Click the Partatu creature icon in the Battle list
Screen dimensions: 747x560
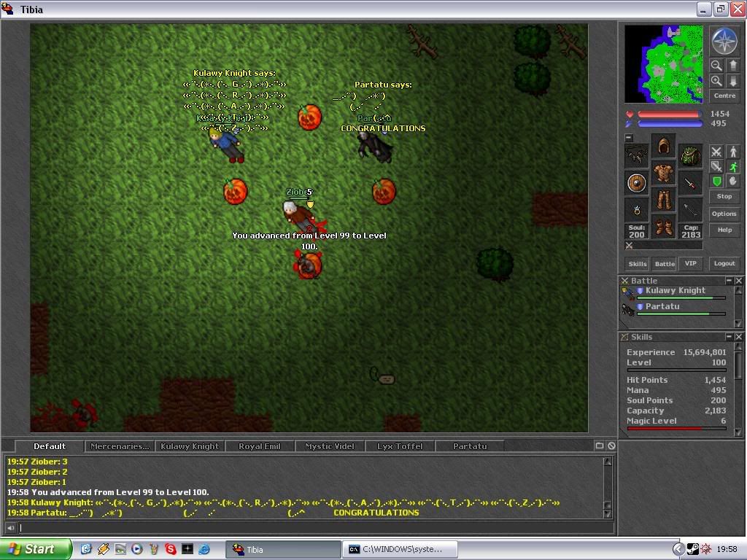click(x=628, y=310)
